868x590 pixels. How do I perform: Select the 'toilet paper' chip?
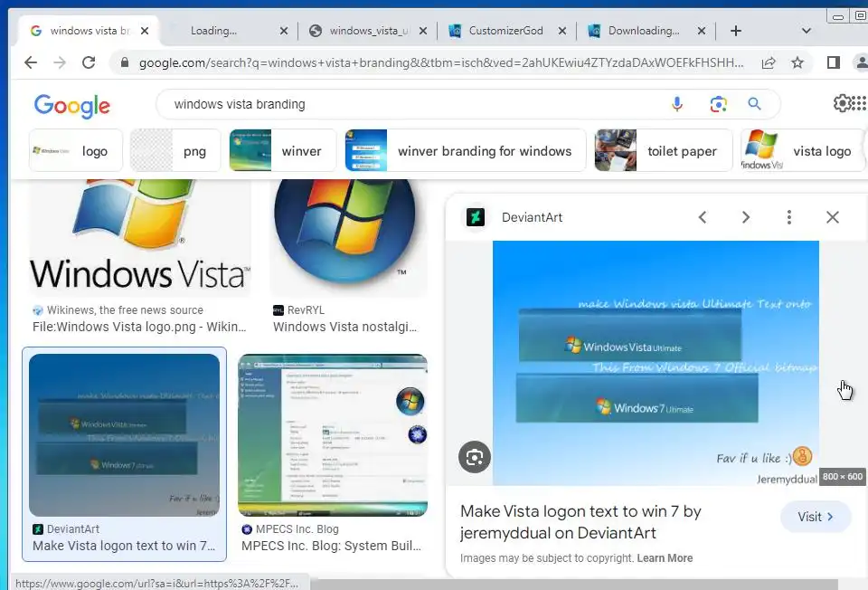[x=663, y=151]
